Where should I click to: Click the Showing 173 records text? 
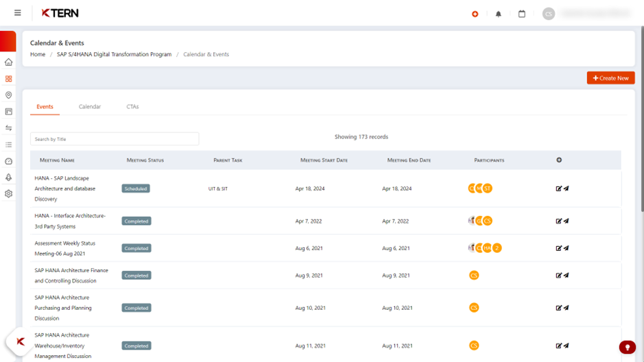(361, 136)
